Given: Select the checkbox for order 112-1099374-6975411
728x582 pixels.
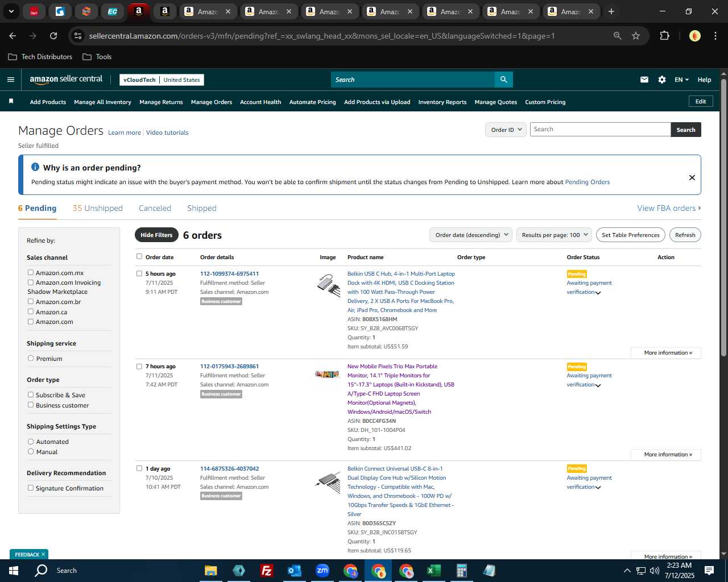Looking at the screenshot, I should 139,273.
